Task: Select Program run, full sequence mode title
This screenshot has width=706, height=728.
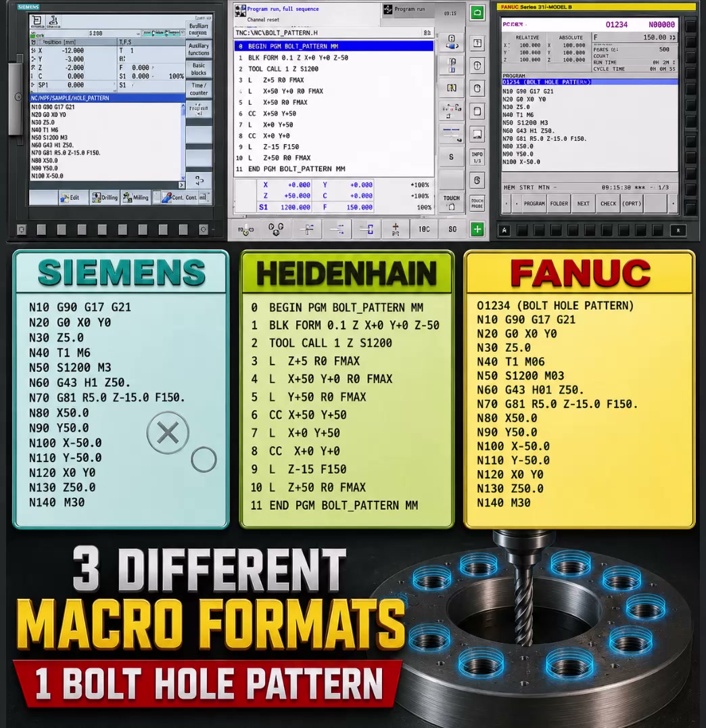Action: (x=283, y=9)
